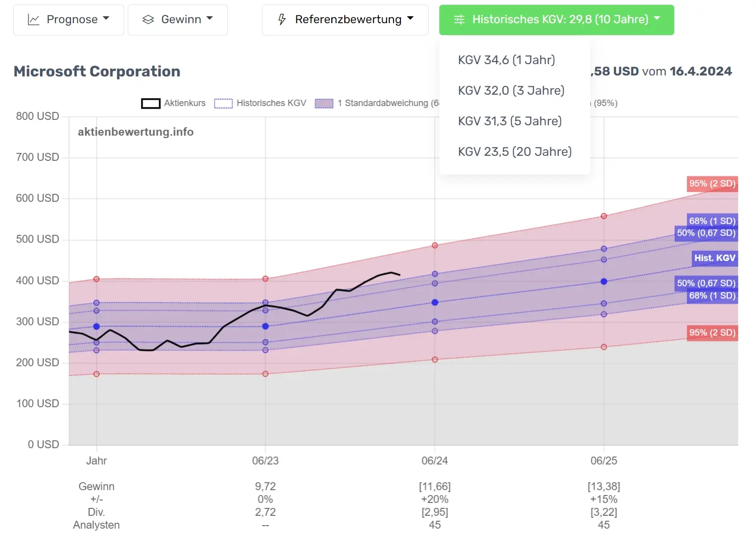Screen dimensions: 756x538
Task: Click the aktienbewertung.info watermark text
Action: (136, 132)
